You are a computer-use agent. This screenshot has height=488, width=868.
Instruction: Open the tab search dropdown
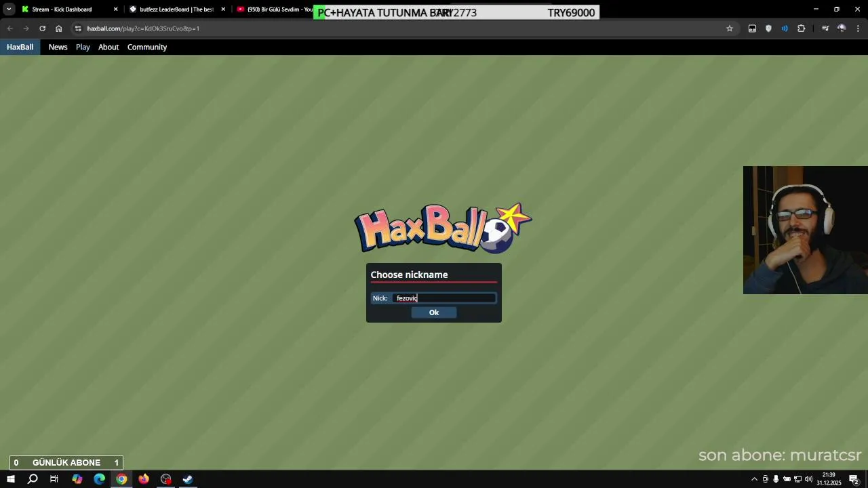pyautogui.click(x=9, y=9)
